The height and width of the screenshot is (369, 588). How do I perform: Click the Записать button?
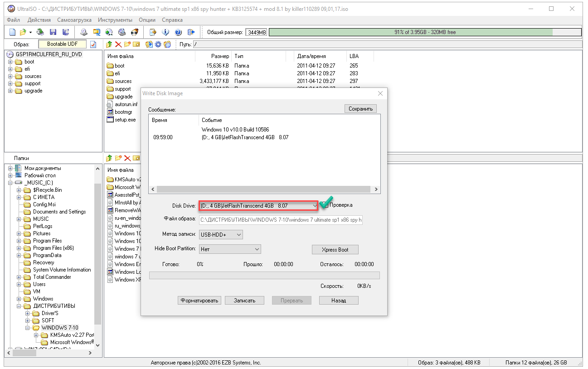pyautogui.click(x=244, y=301)
